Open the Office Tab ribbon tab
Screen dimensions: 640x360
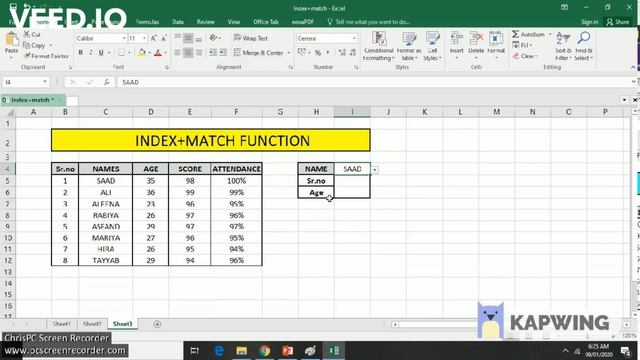point(266,22)
